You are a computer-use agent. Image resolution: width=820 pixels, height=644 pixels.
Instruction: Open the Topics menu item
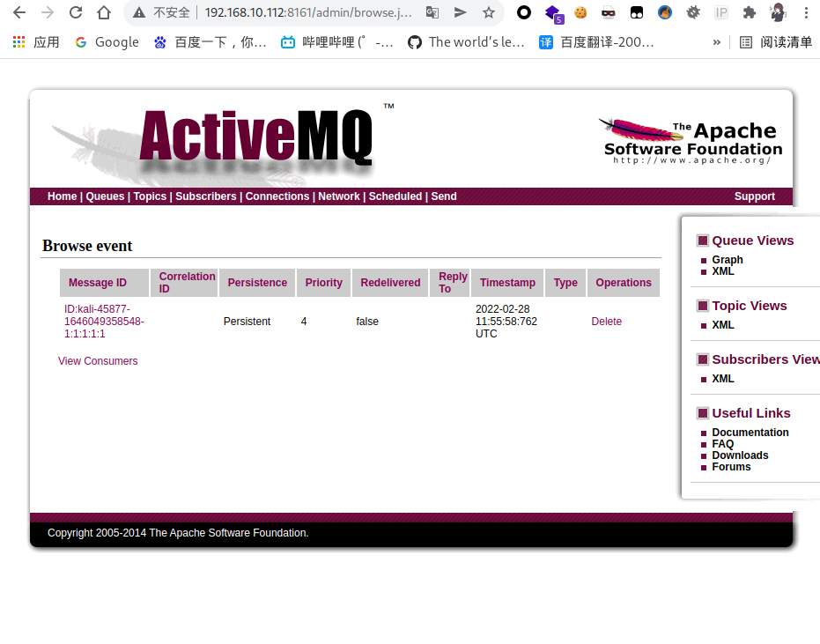[150, 196]
